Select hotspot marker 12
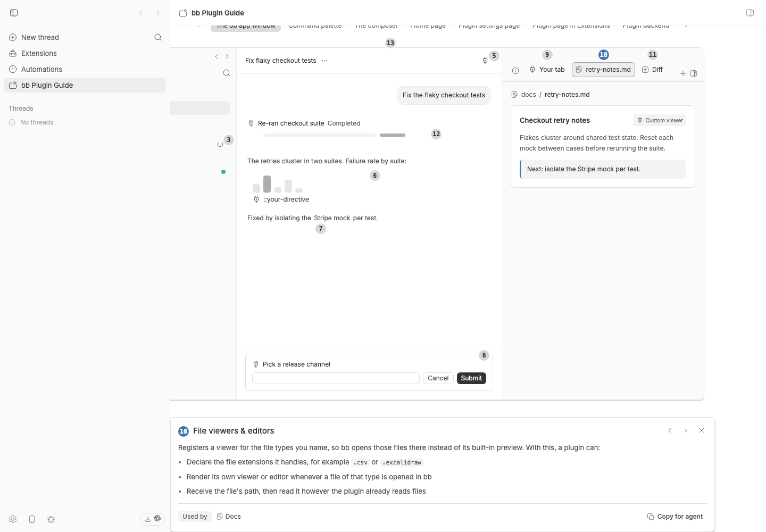 click(436, 134)
